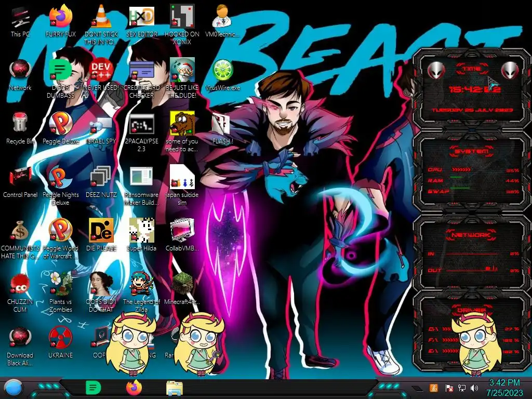Open Action Center flag tray icon
This screenshot has height=399, width=532.
tap(449, 388)
